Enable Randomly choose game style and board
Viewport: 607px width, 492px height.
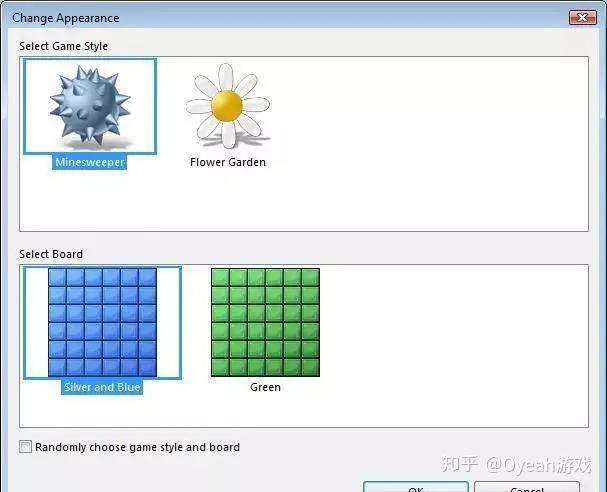(26, 447)
